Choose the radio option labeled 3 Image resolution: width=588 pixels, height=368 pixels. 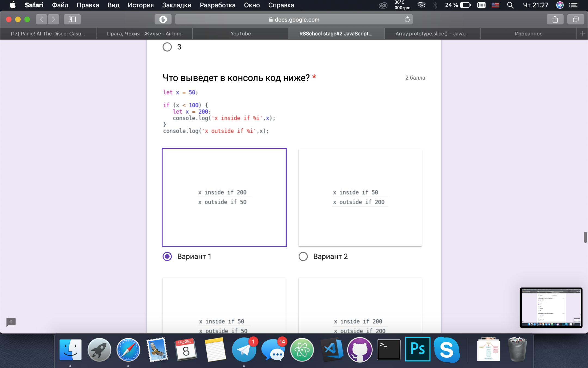coord(167,47)
